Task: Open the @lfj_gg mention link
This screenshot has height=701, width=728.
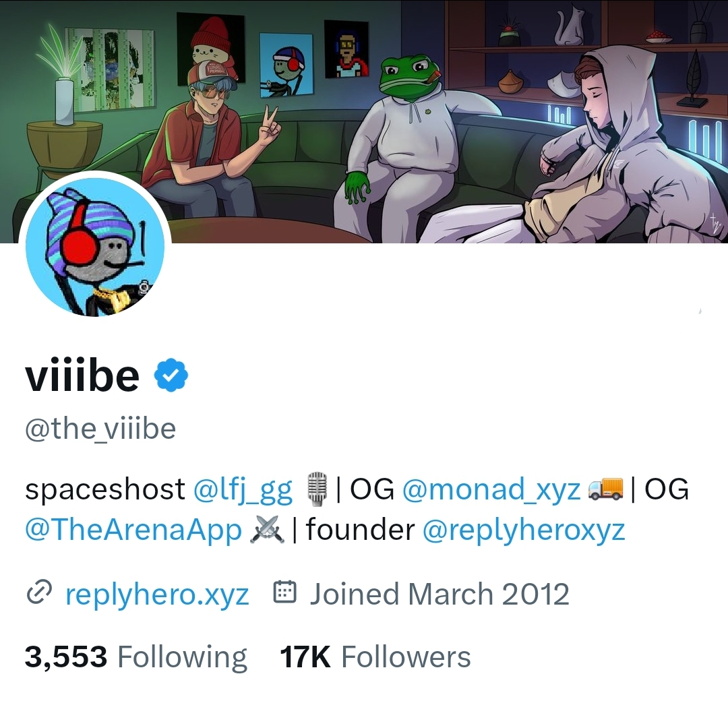Action: [243, 491]
